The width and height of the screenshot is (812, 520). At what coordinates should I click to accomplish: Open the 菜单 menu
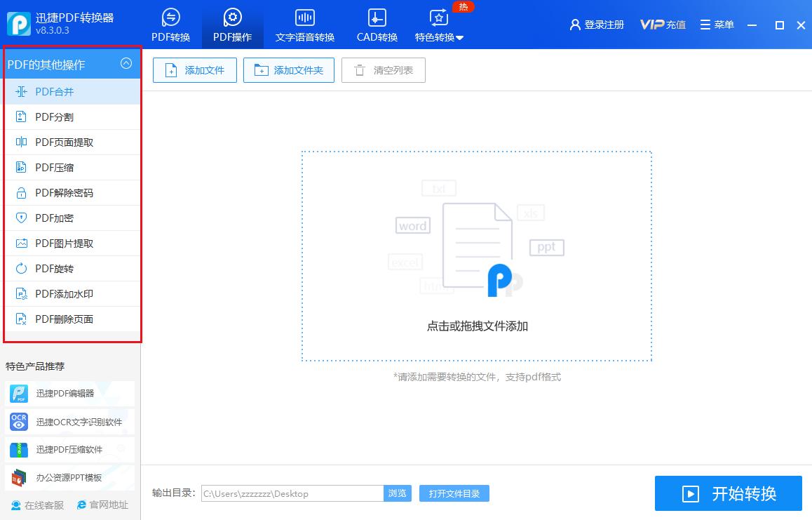717,23
